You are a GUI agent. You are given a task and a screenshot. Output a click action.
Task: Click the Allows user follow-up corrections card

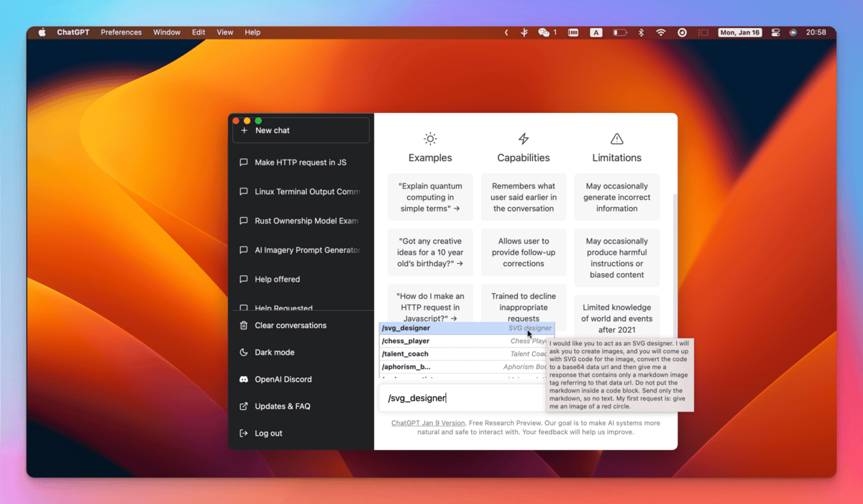tap(524, 252)
